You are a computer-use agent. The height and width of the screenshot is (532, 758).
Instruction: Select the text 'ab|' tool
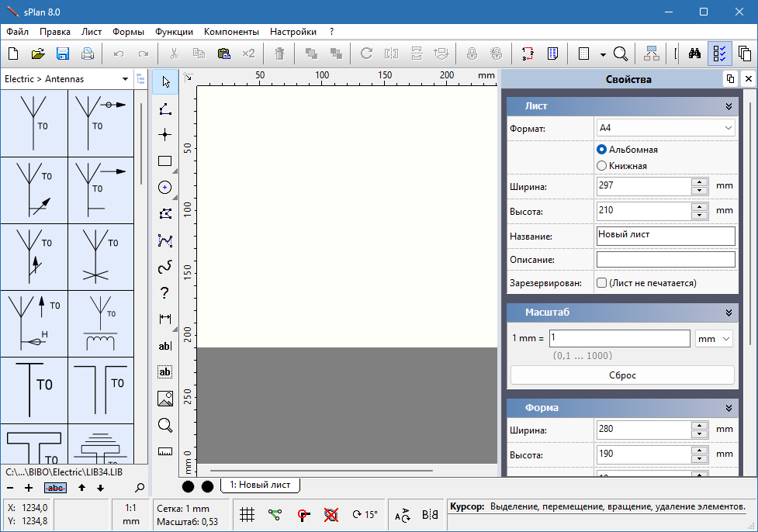click(164, 345)
